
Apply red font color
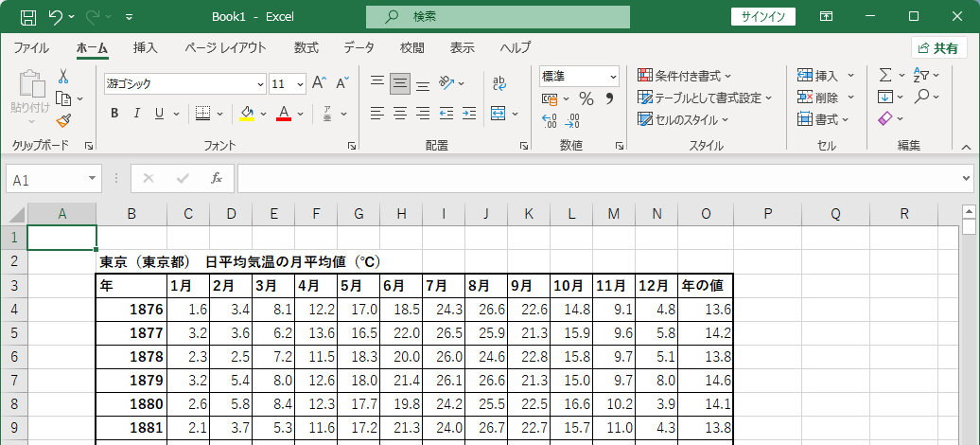point(284,114)
